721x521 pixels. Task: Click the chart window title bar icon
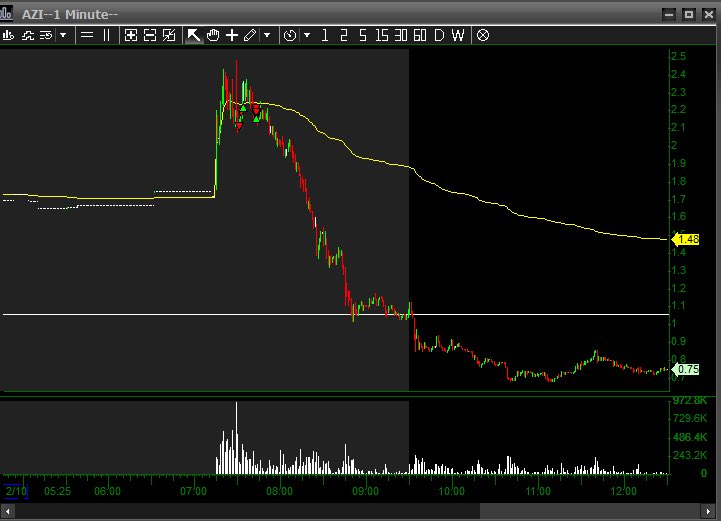(x=6, y=12)
